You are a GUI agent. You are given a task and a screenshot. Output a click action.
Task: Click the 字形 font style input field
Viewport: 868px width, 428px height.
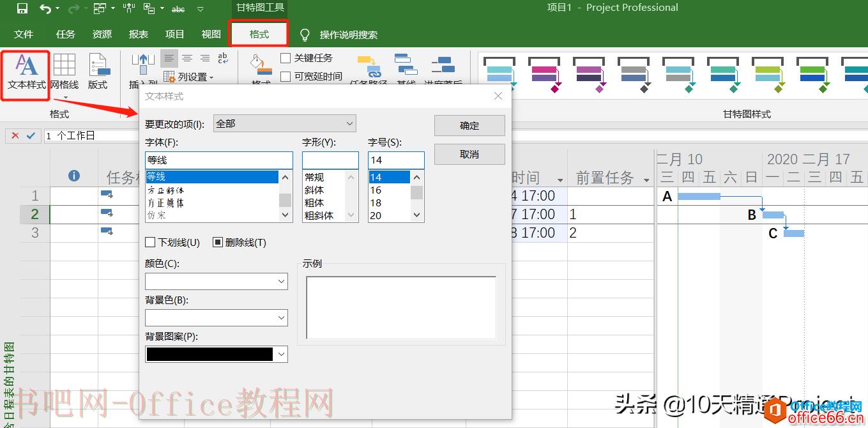pyautogui.click(x=330, y=160)
